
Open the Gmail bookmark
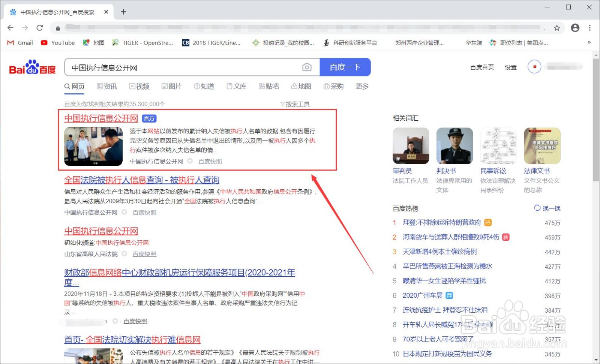(20, 43)
